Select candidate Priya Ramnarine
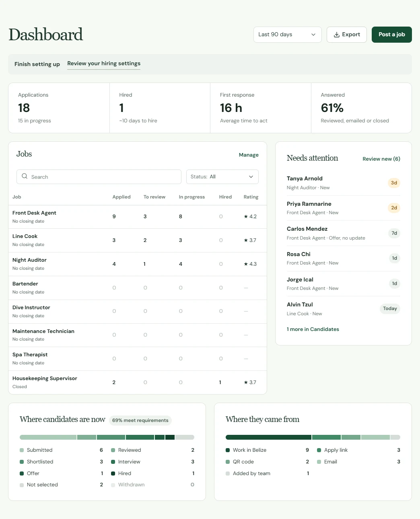Screen dimensions: 420x519 pos(344,208)
